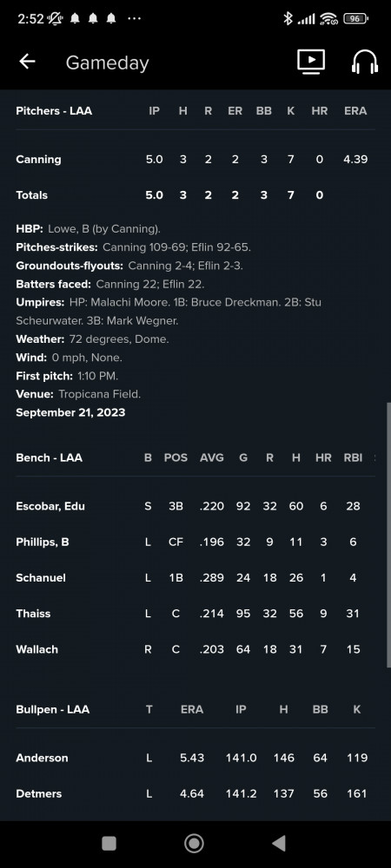The height and width of the screenshot is (868, 391).
Task: Tap the Bluetooth status icon
Action: 288,18
